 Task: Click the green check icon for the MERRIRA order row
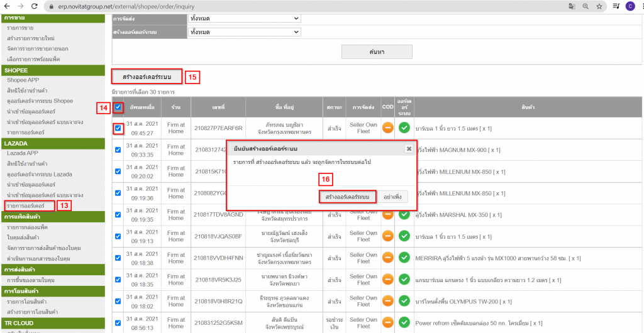pyautogui.click(x=404, y=258)
